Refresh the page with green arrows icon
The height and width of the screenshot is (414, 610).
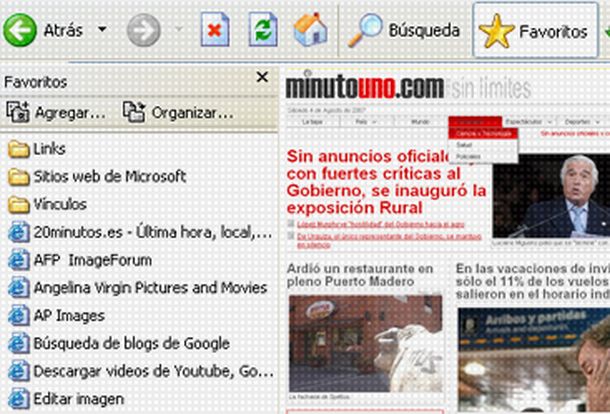tap(263, 31)
